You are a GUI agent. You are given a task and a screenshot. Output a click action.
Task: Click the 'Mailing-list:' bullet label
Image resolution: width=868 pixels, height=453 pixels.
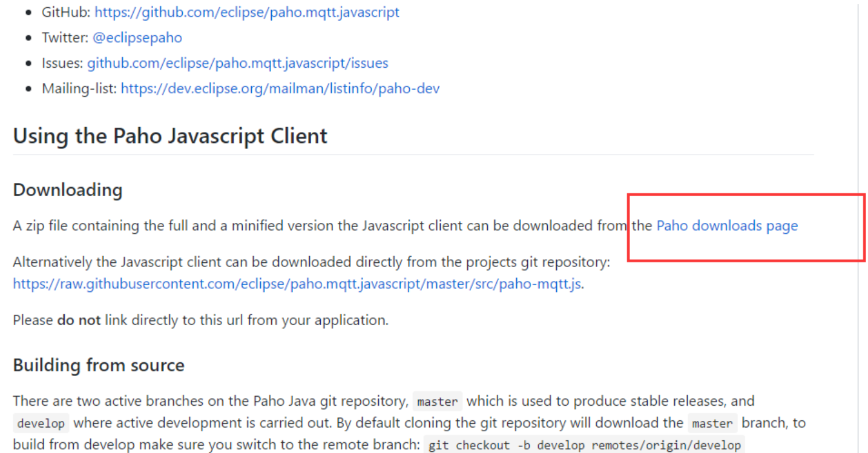coord(79,88)
